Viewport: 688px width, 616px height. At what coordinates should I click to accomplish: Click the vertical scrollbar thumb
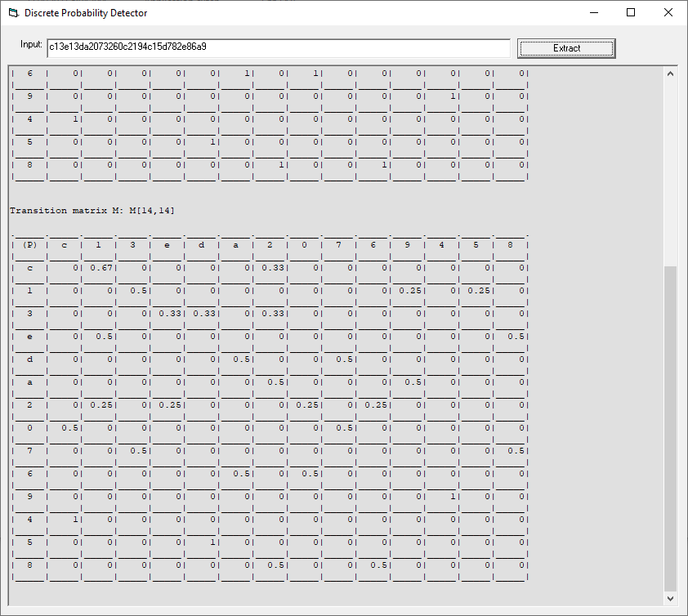670,428
